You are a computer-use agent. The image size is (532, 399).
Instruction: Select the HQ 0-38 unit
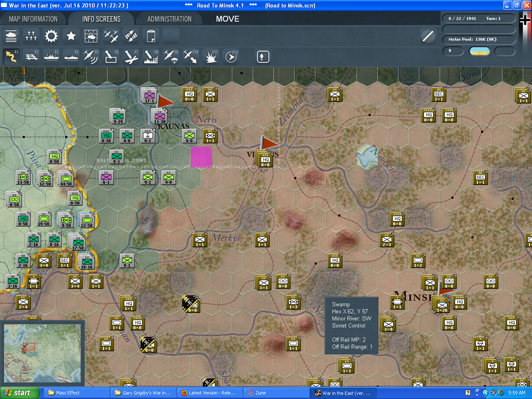[x=106, y=136]
